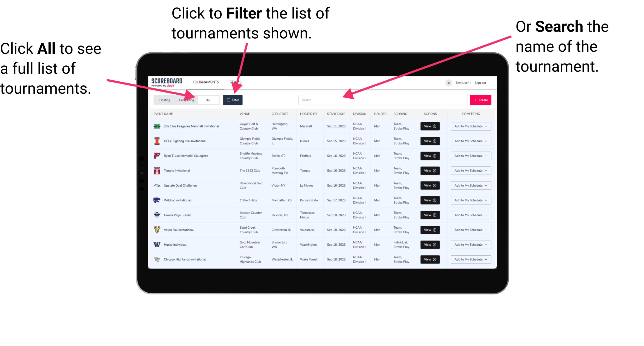The image size is (644, 346).
Task: Click the Fairfield team logo icon
Action: [x=156, y=156]
